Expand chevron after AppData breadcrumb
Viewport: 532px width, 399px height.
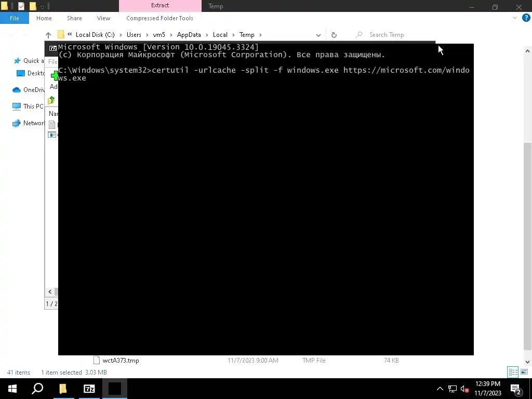207,35
